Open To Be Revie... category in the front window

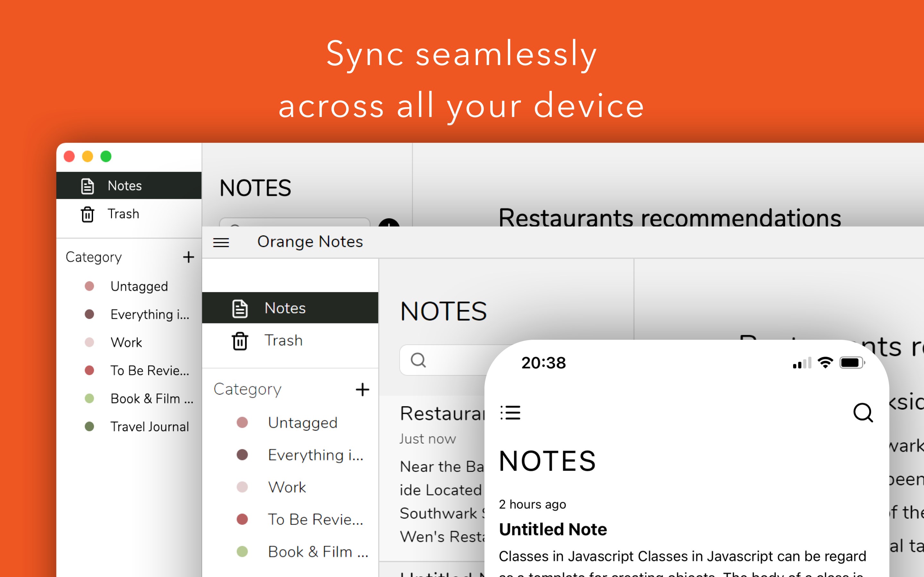pos(315,519)
